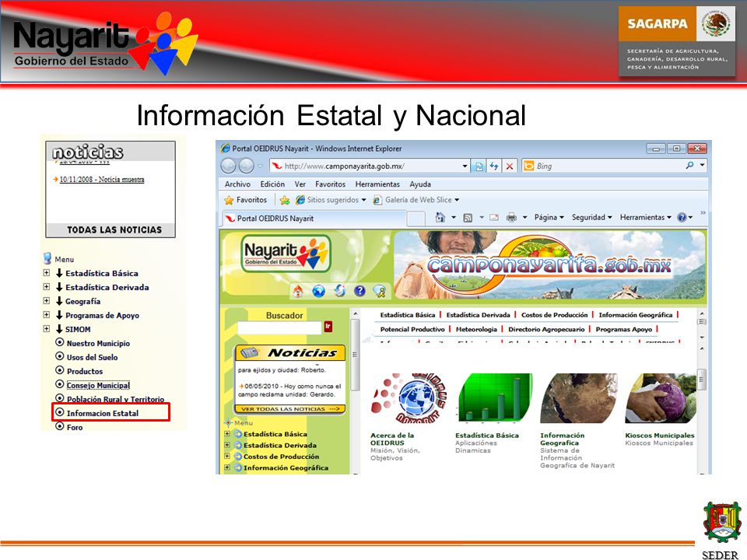747x560 pixels.
Task: Expand Costos de Producción in portal sidebar menu
Action: [227, 457]
